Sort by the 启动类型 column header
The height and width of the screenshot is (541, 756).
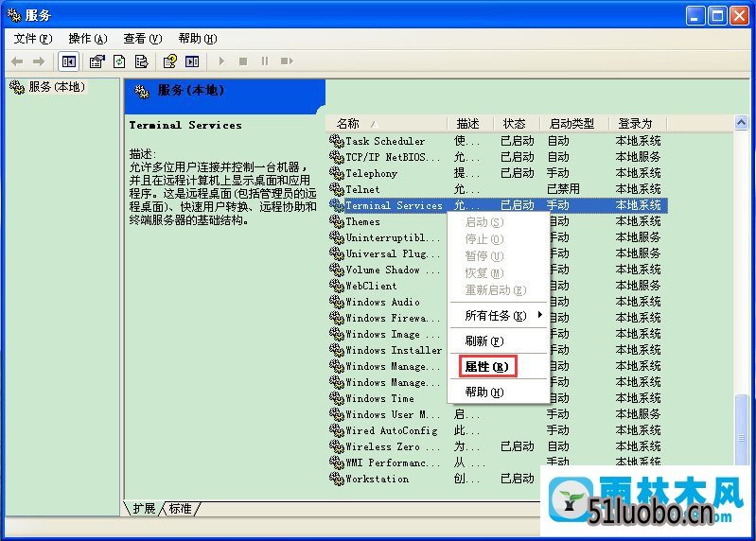[574, 124]
